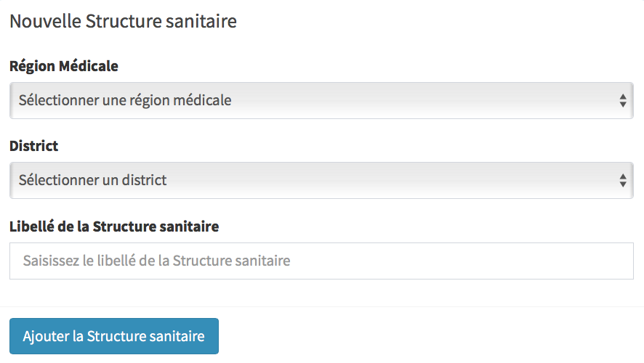Place the cursor in the structure label textbox

pos(321,261)
